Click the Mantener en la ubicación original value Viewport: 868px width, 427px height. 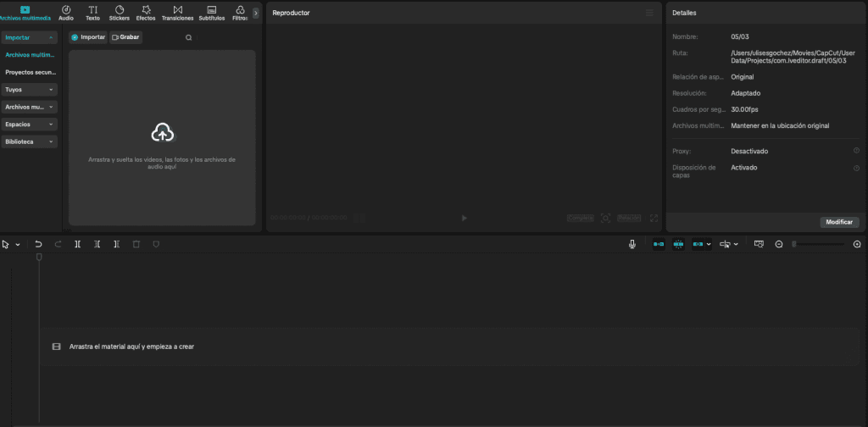coord(780,125)
